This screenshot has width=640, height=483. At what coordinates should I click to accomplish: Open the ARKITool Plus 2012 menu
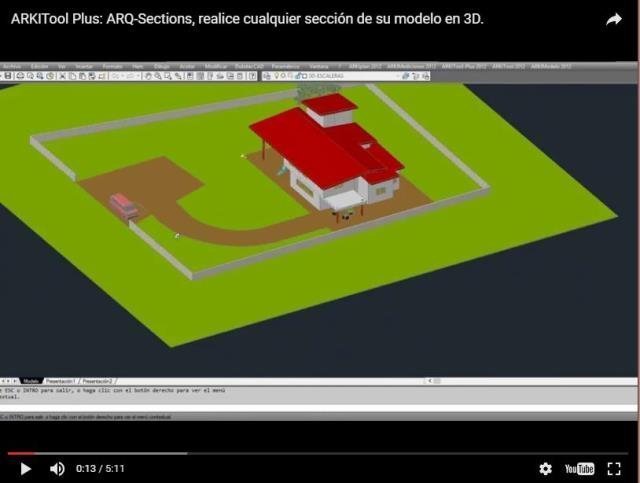[x=464, y=66]
